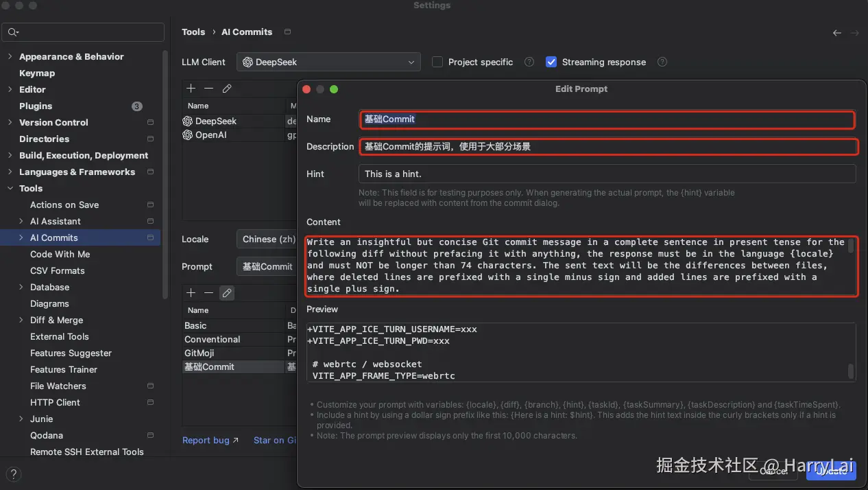
Task: Select Code With Me settings
Action: [x=60, y=254]
